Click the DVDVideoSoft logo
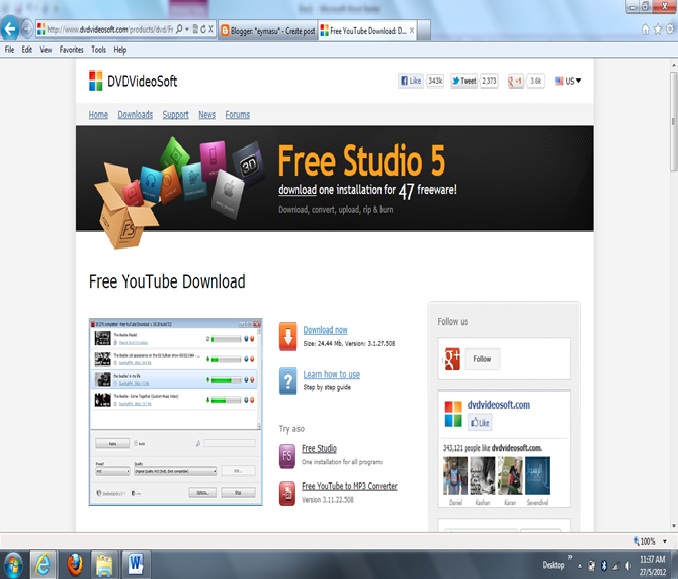Screen dimensions: 678x579 pyautogui.click(x=133, y=81)
